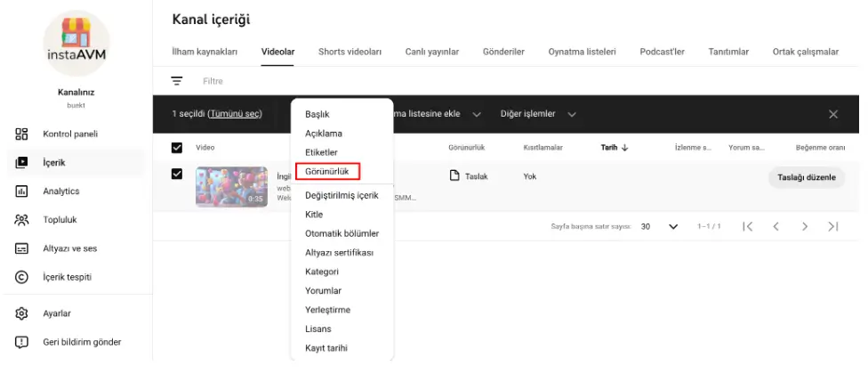
Task: Jump to the last page arrow
Action: 833,226
